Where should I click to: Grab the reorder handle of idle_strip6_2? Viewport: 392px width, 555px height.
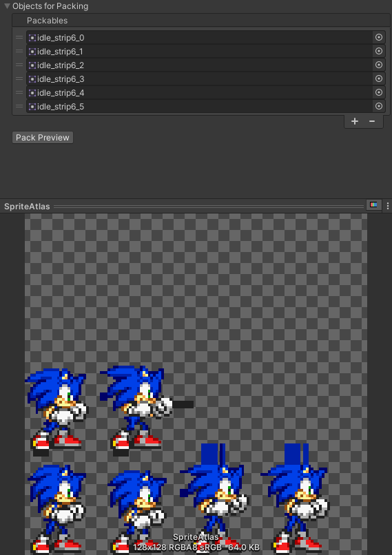pyautogui.click(x=19, y=65)
